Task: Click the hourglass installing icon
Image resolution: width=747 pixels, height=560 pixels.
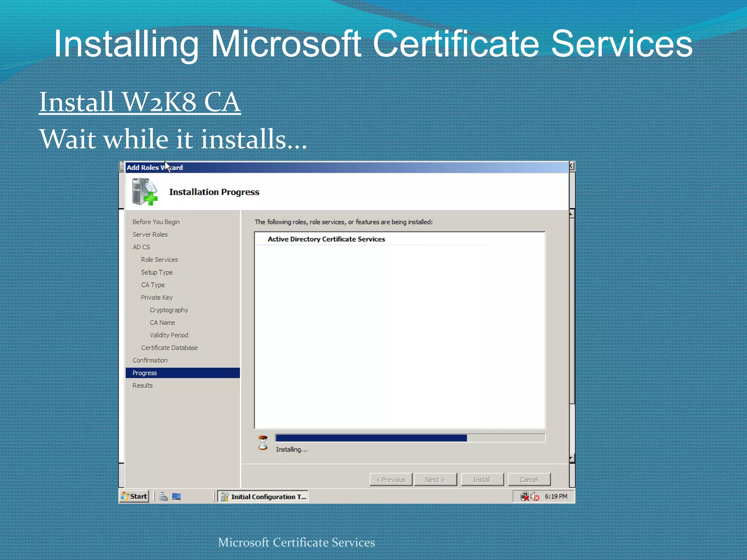Action: (x=263, y=443)
